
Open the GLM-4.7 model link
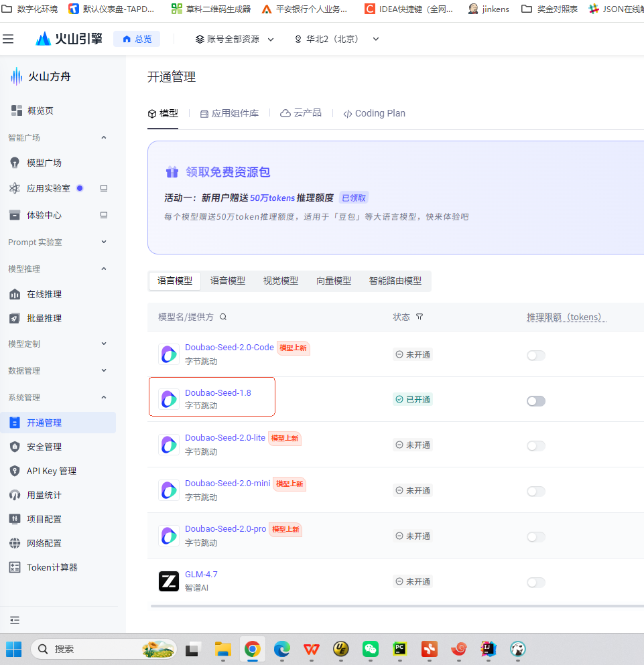(201, 574)
